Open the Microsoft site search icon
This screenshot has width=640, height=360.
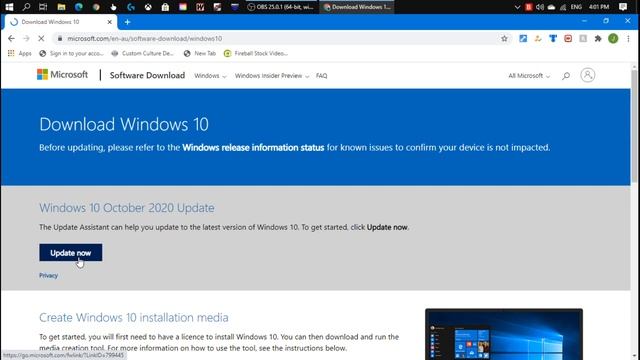[566, 76]
